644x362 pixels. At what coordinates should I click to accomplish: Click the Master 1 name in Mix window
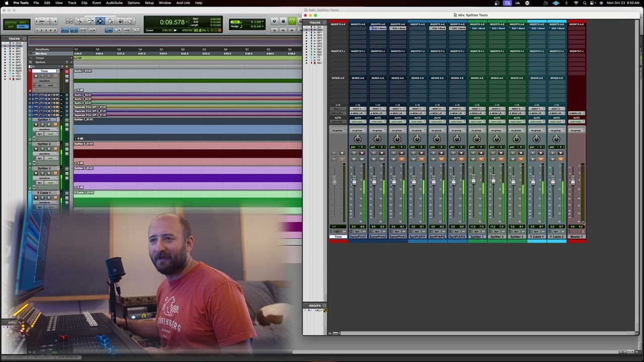coord(576,237)
